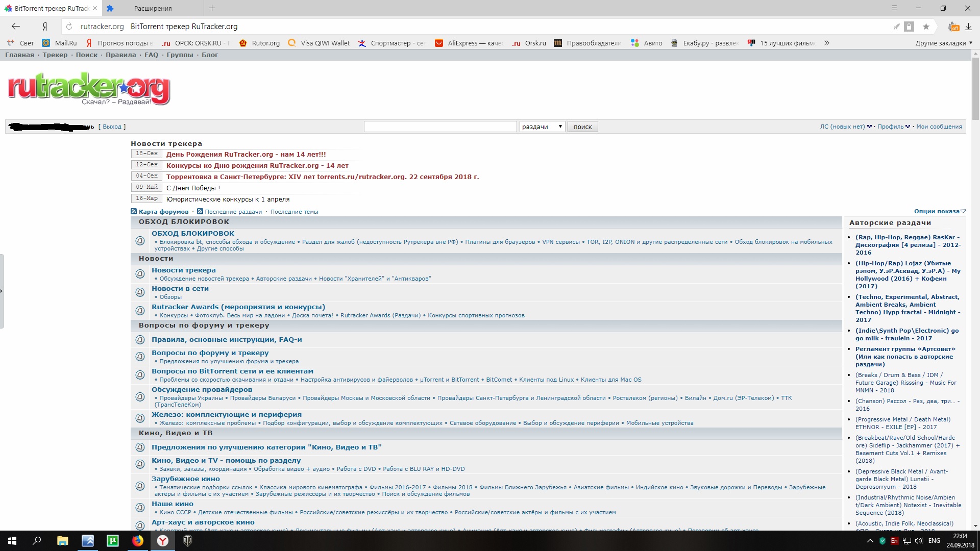Switch to the Расширения tab
This screenshot has height=551, width=980.
pyautogui.click(x=153, y=8)
